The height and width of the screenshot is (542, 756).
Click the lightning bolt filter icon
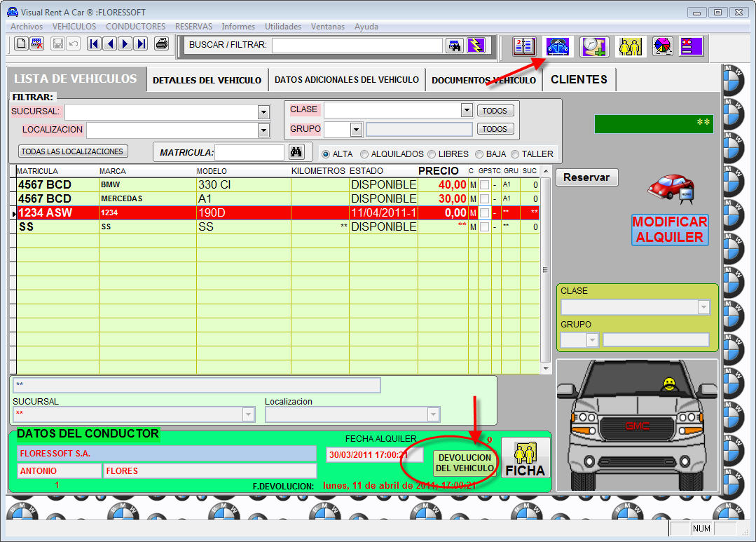(476, 46)
